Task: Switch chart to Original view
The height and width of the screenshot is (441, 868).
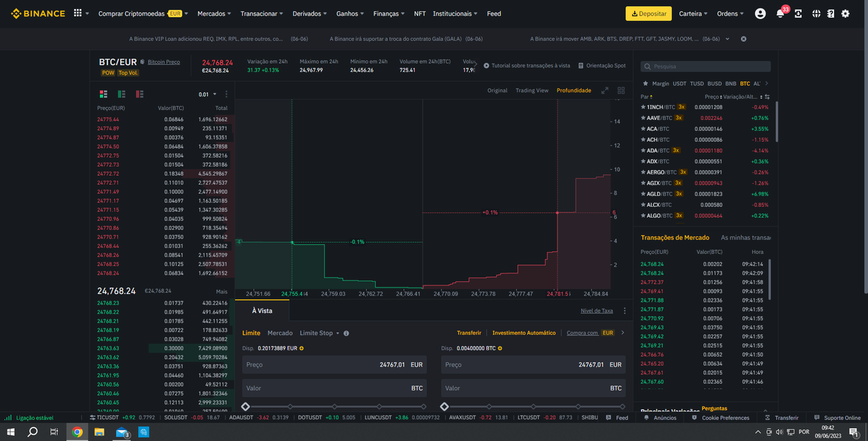Action: pyautogui.click(x=497, y=90)
